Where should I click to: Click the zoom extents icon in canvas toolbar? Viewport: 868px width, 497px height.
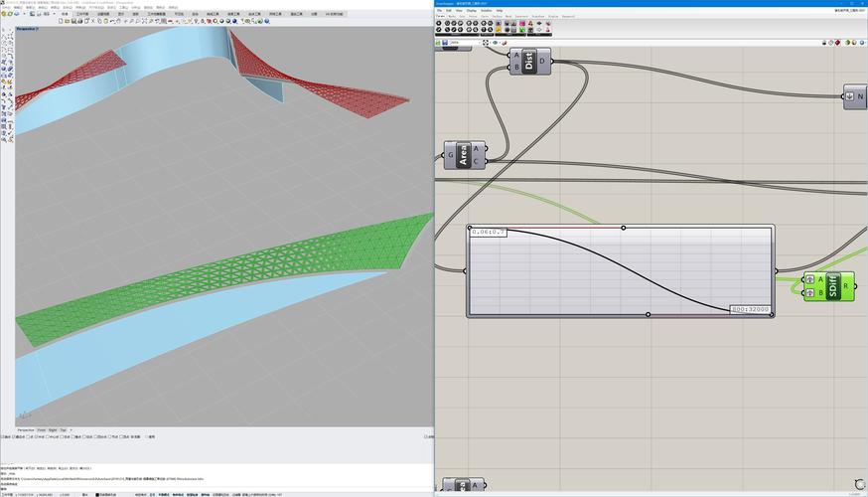tap(486, 43)
